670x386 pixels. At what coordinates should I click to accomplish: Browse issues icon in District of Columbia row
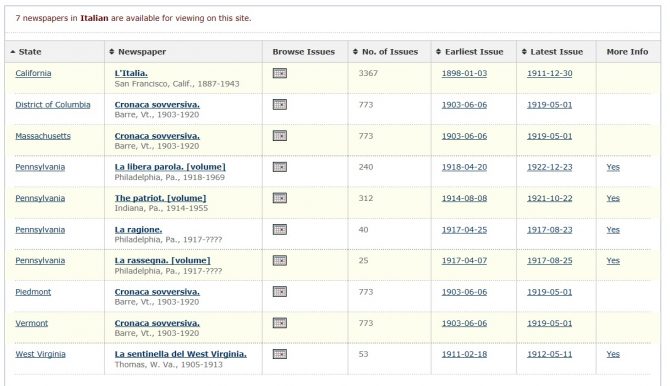click(x=279, y=105)
